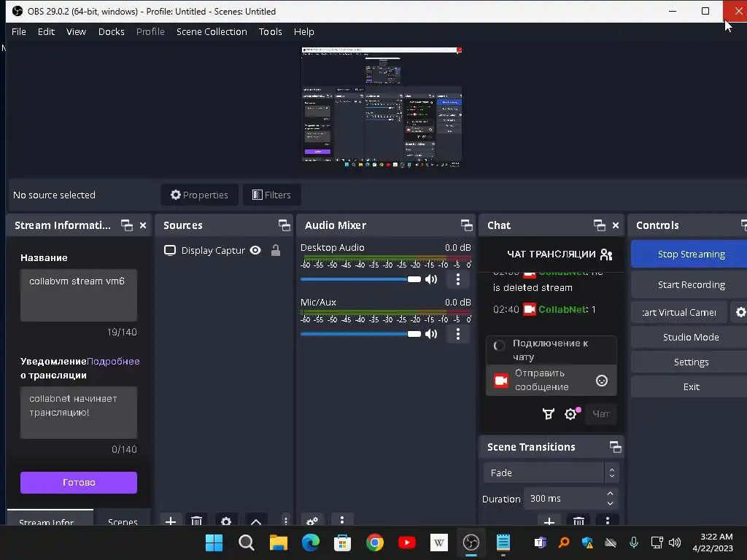Click the stream title text field

[x=79, y=295]
